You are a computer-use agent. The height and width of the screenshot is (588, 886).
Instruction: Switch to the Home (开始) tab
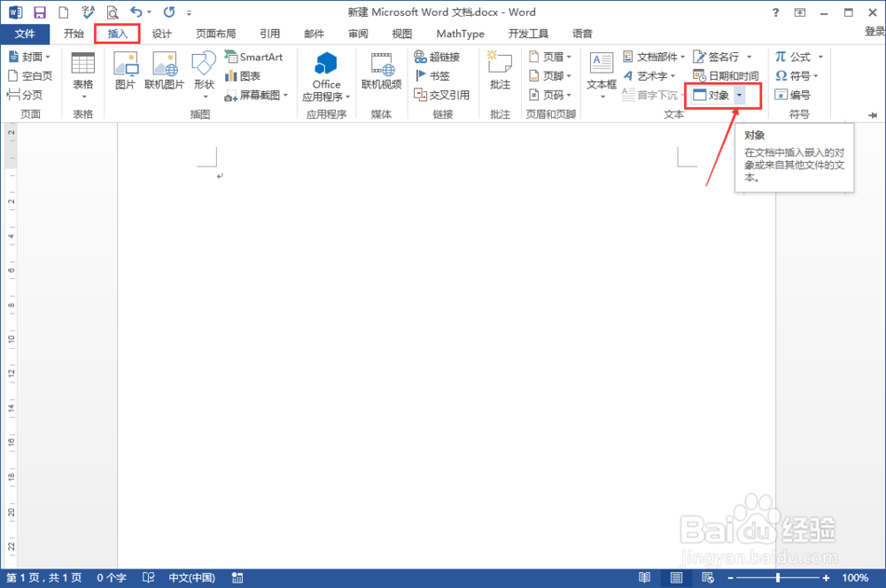(x=74, y=34)
